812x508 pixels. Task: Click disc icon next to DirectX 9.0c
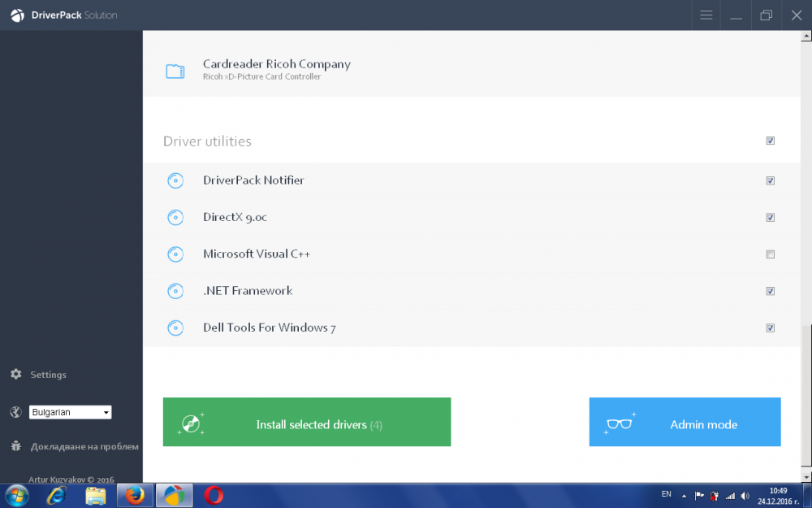click(175, 217)
